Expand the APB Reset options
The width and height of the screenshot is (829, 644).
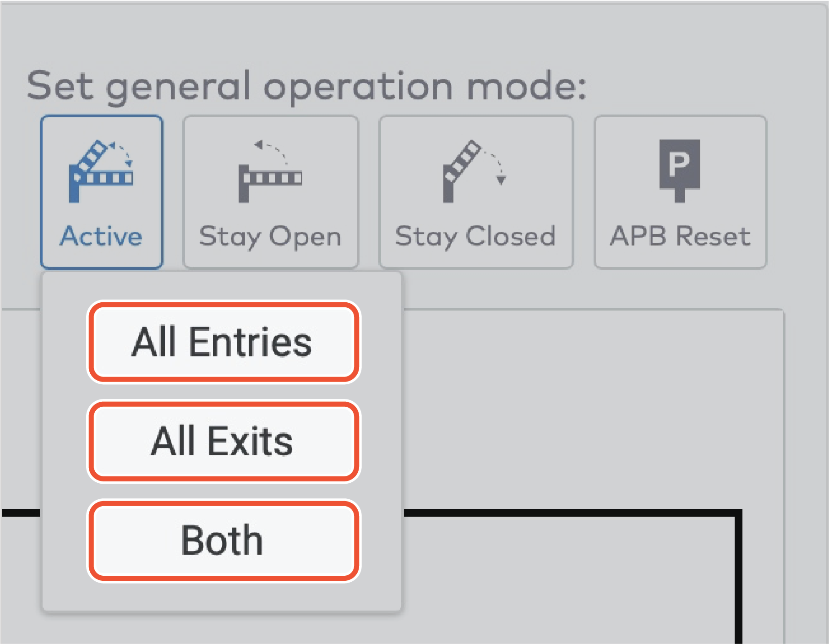click(x=680, y=190)
